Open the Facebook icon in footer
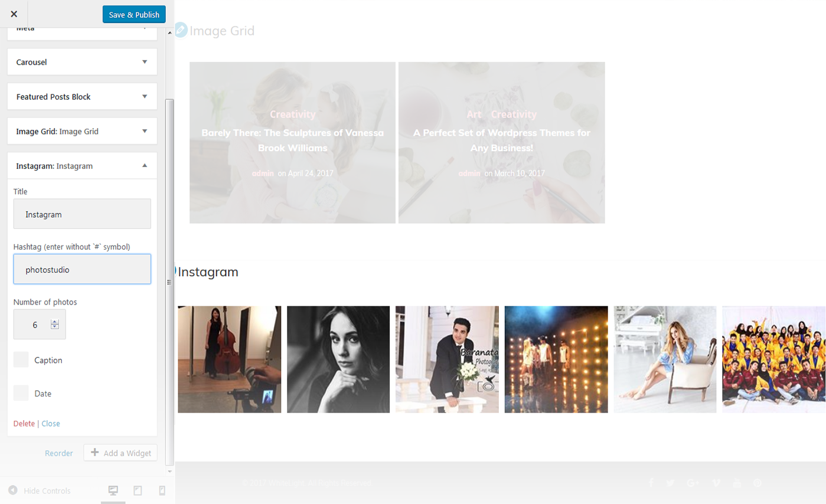 click(x=651, y=483)
